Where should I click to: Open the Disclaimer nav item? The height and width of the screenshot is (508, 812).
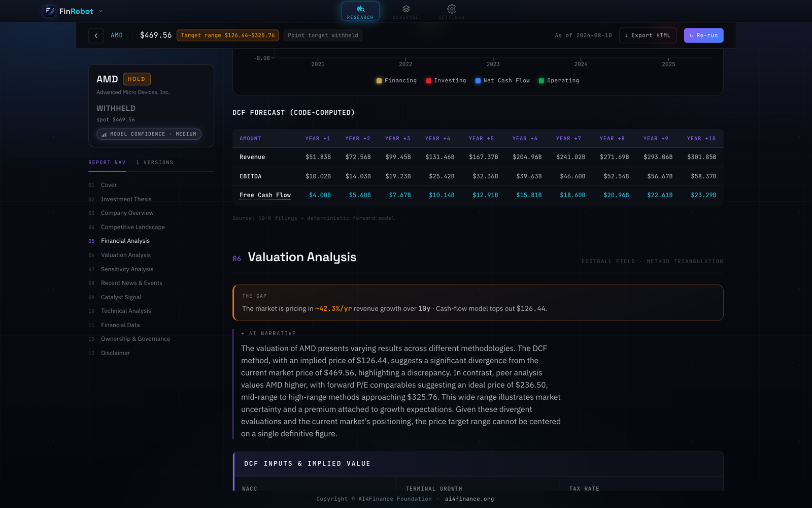point(115,353)
